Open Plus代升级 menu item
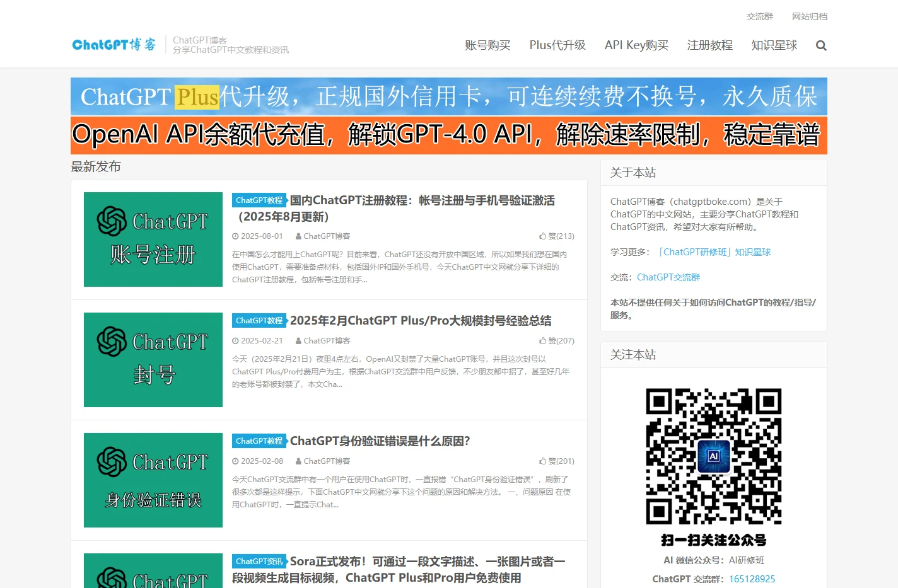898x588 pixels. tap(557, 45)
